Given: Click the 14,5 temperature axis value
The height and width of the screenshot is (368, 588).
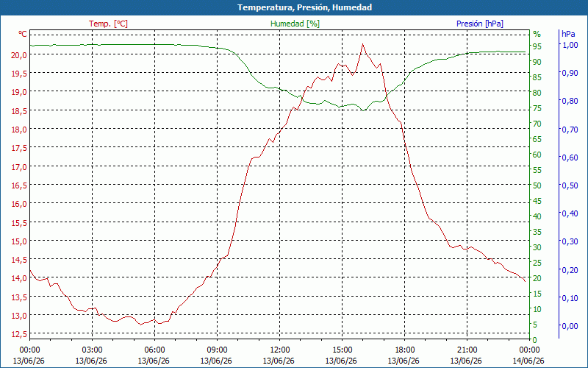Looking at the screenshot, I should pos(20,260).
